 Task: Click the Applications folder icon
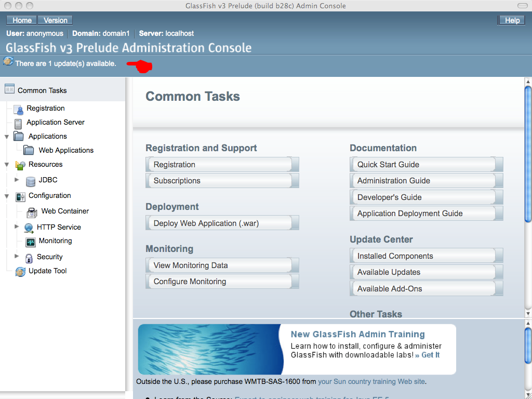click(19, 136)
